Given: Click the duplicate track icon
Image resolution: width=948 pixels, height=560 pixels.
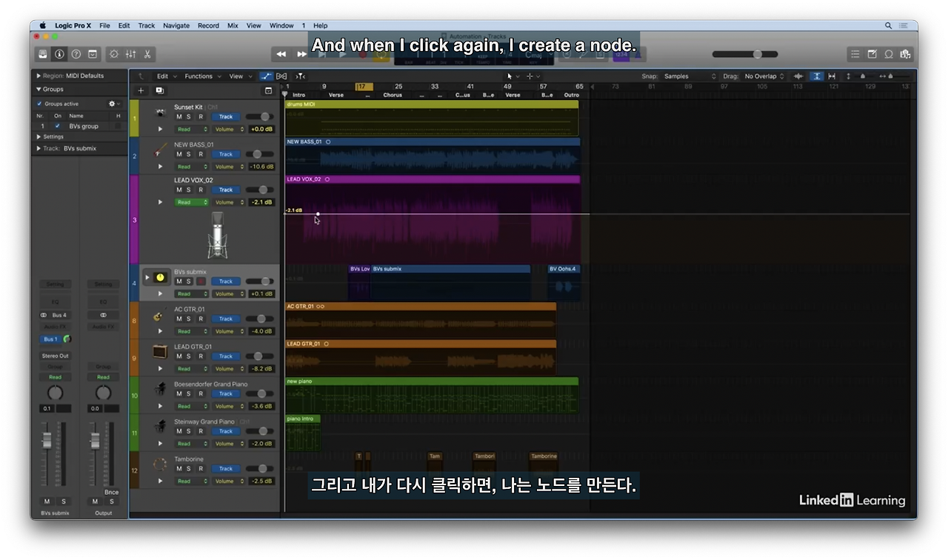Looking at the screenshot, I should pyautogui.click(x=159, y=90).
